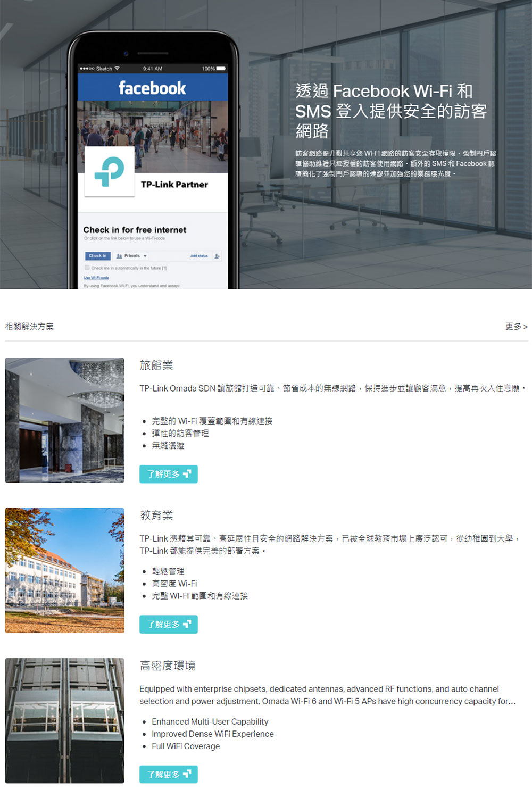
Task: Click the Use Wi-Fi code link
Action: (x=96, y=278)
